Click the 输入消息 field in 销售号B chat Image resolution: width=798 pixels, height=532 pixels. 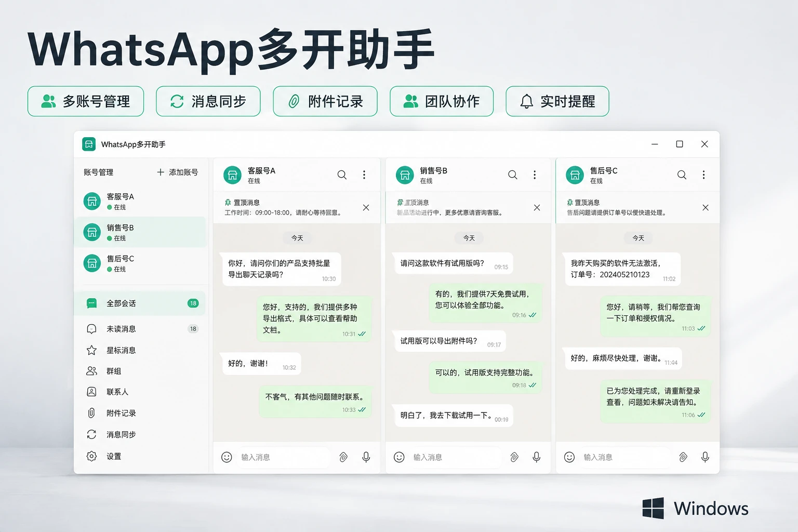(x=456, y=457)
